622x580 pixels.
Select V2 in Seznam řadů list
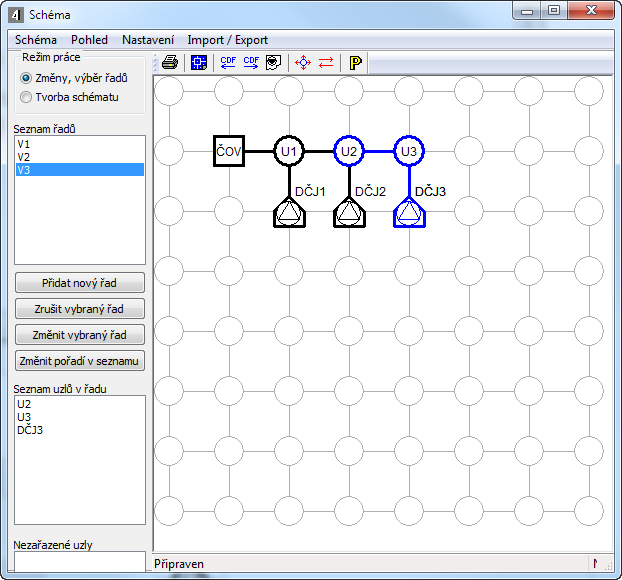click(80, 157)
